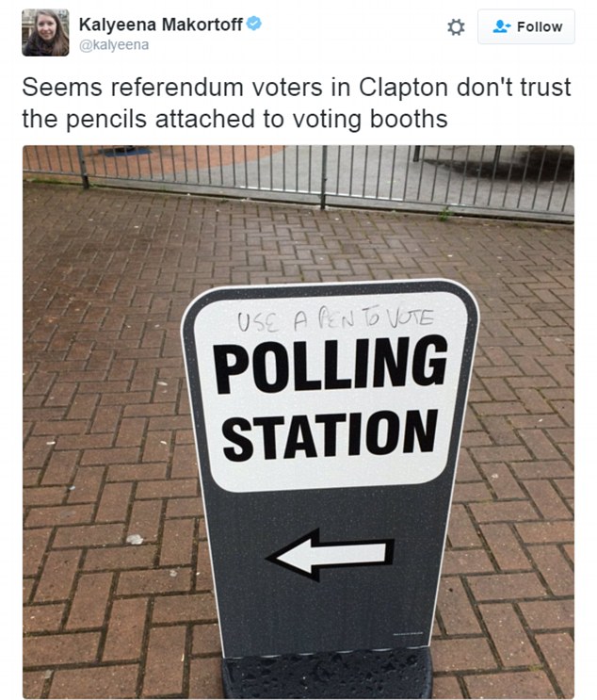Click the word STATION on the sign
The image size is (597, 700).
[x=331, y=431]
